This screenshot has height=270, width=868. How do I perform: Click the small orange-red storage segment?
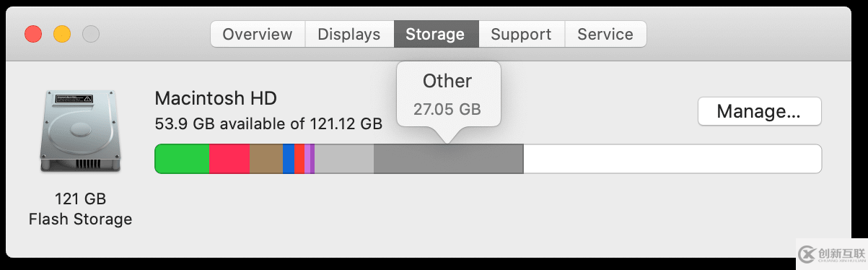(299, 159)
